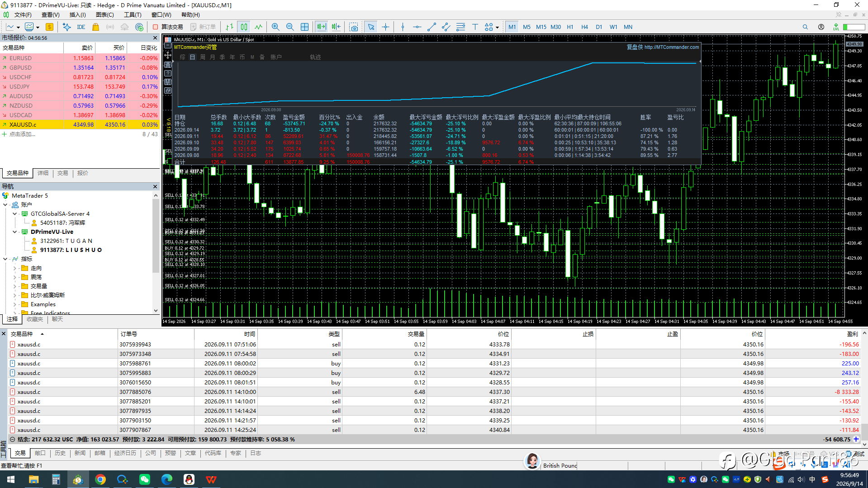Open the chart template dropdown arrow
Image resolution: width=868 pixels, height=488 pixels.
coord(38,27)
